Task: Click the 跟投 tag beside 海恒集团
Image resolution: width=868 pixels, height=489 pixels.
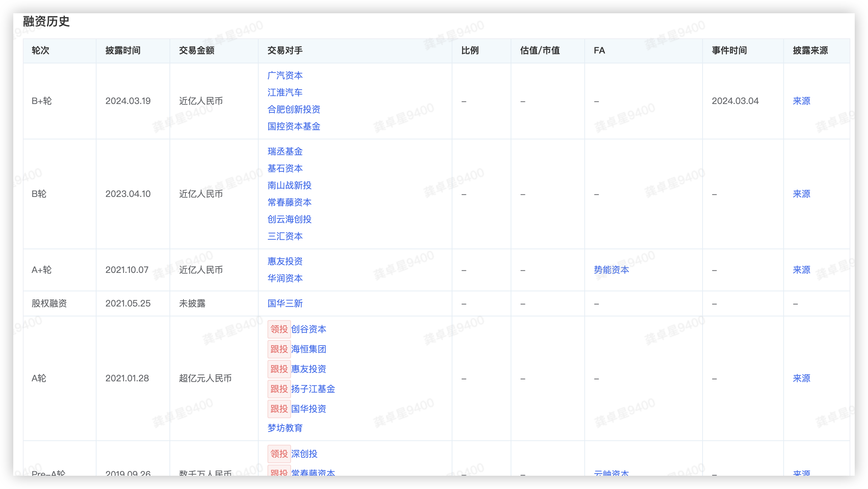Action: pos(279,349)
